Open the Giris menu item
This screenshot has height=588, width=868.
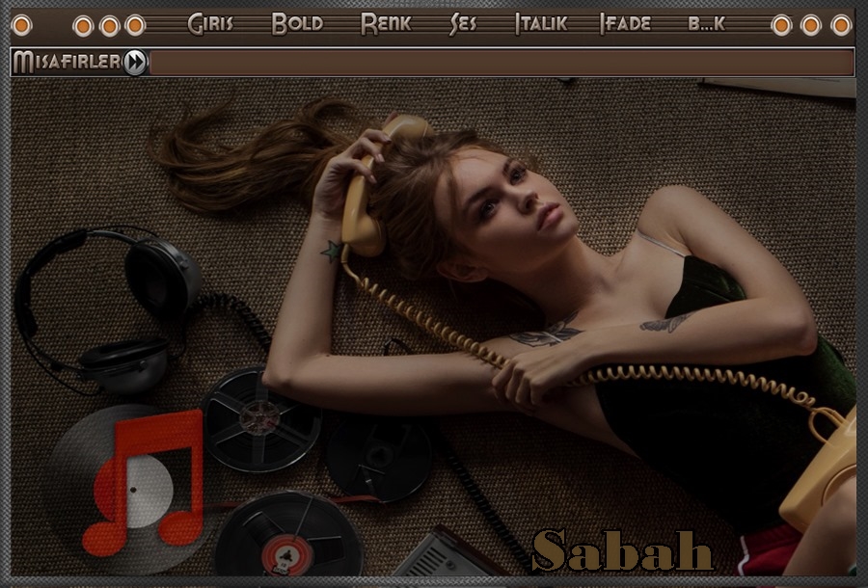210,24
